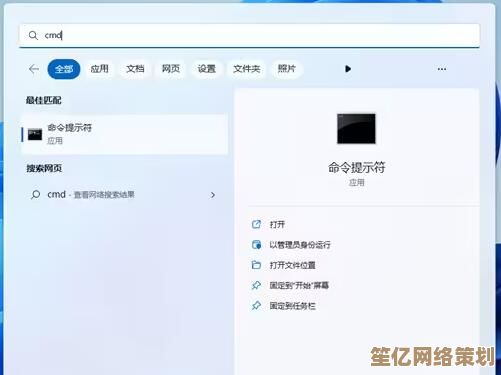Image resolution: width=501 pixels, height=375 pixels.
Task: Click the pin icon beside 固定到任务栏
Action: pos(256,306)
